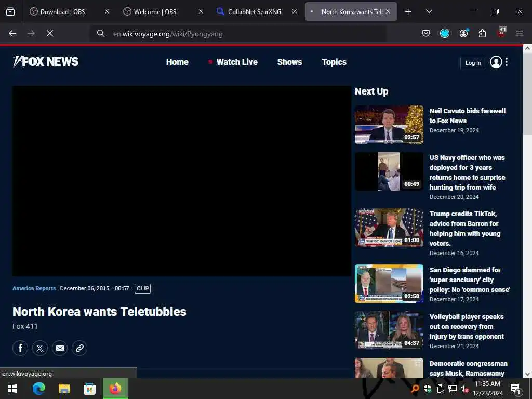Close the CollabNet SearXNG tab
Image resolution: width=532 pixels, height=399 pixels.
(295, 11)
